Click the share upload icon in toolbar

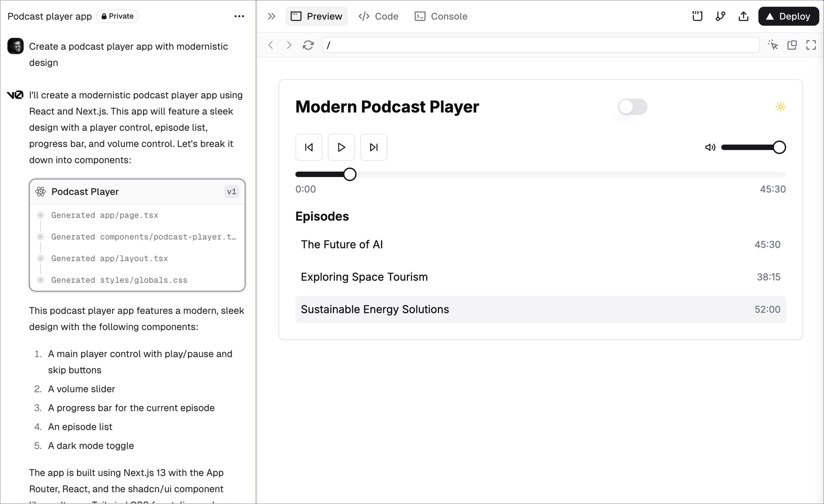[743, 16]
